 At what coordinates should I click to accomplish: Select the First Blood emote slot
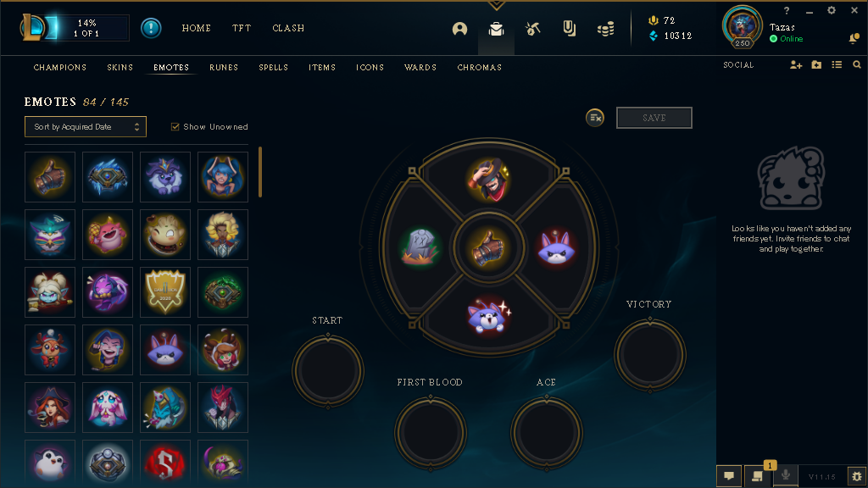[x=430, y=432]
